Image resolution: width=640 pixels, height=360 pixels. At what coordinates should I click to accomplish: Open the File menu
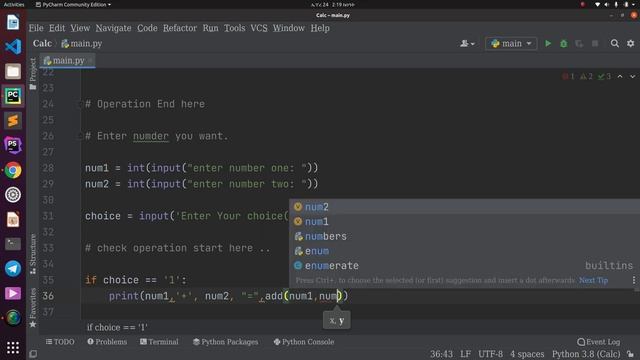click(36, 28)
